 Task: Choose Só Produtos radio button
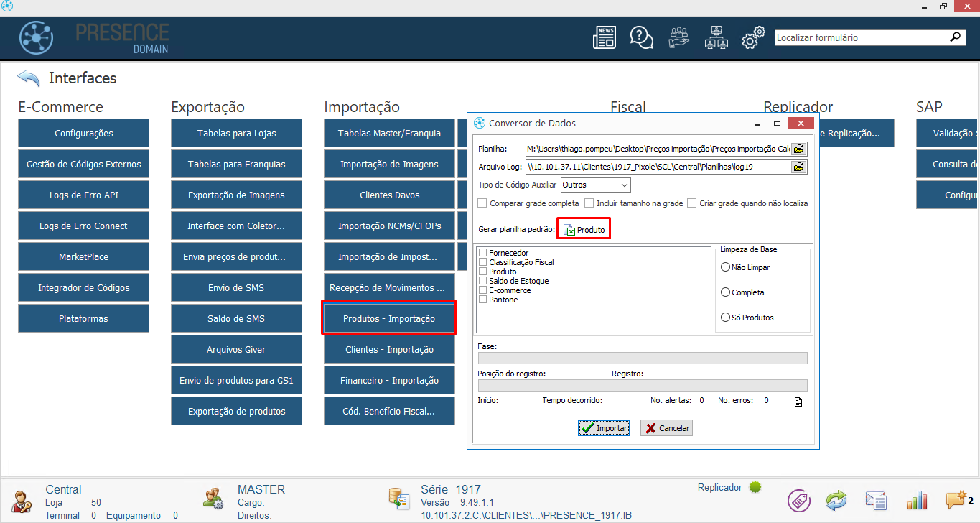pyautogui.click(x=725, y=318)
